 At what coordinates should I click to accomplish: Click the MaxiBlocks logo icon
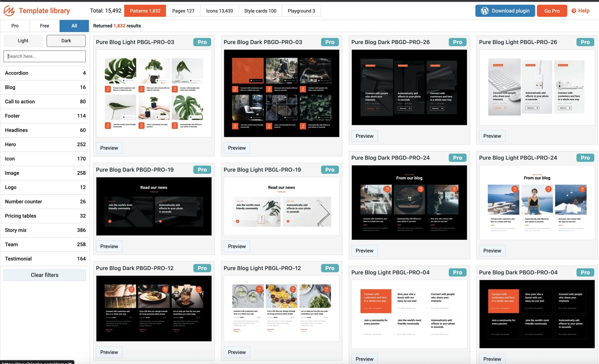pyautogui.click(x=9, y=11)
